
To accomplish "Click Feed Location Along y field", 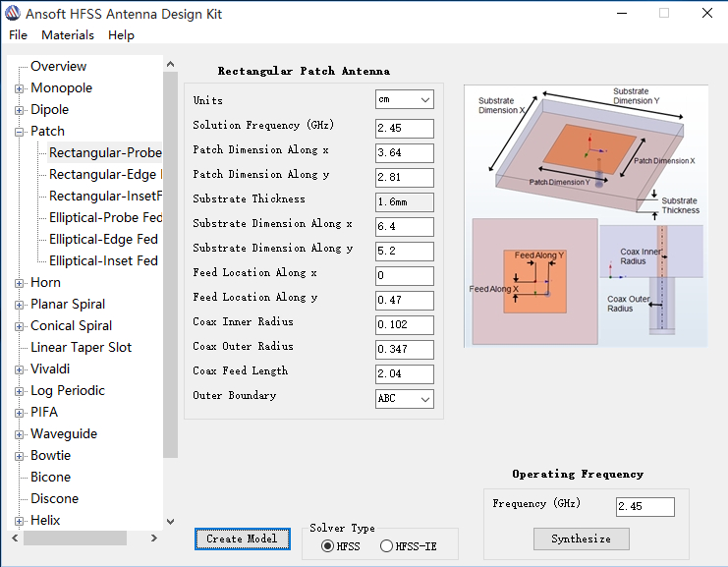I will click(x=405, y=301).
